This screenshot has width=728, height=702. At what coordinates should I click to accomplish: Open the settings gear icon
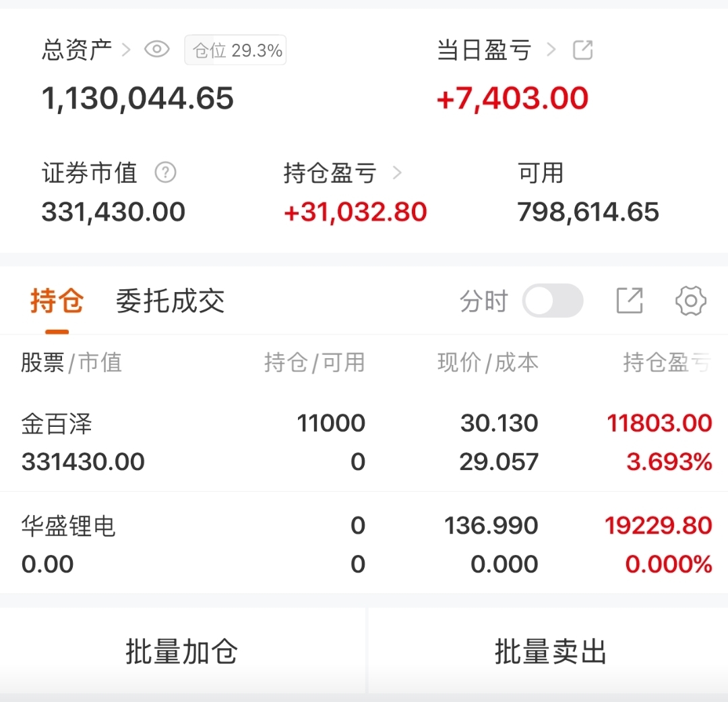[x=690, y=301]
